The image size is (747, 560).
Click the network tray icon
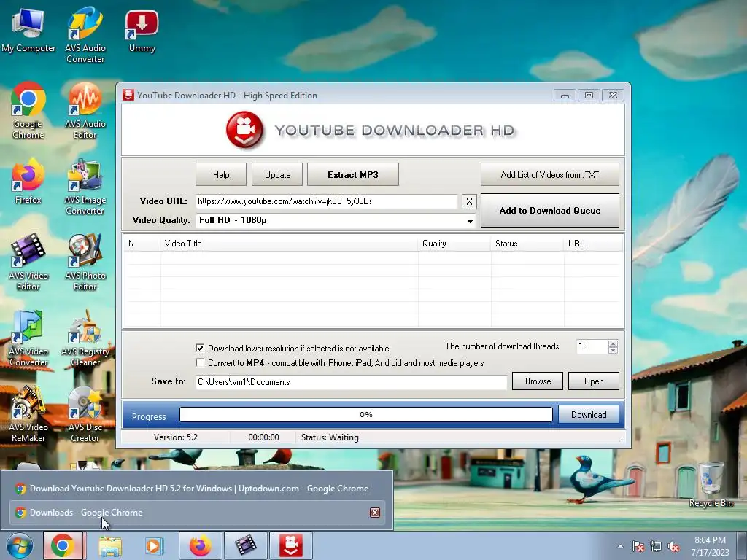(x=656, y=547)
